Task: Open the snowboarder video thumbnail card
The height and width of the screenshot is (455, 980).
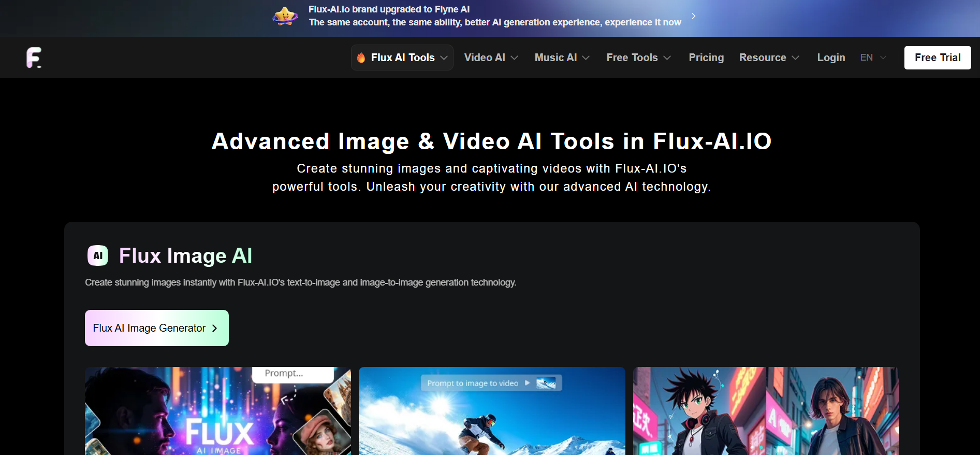Action: (492, 411)
